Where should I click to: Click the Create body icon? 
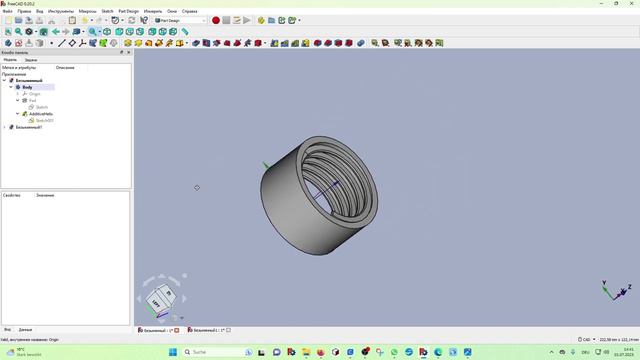point(8,43)
